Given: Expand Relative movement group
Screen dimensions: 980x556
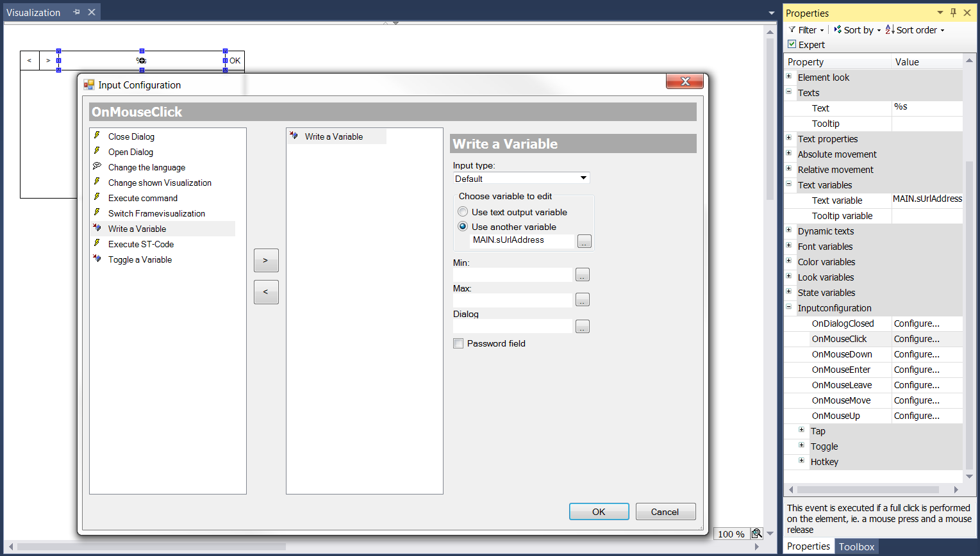Looking at the screenshot, I should [x=789, y=169].
